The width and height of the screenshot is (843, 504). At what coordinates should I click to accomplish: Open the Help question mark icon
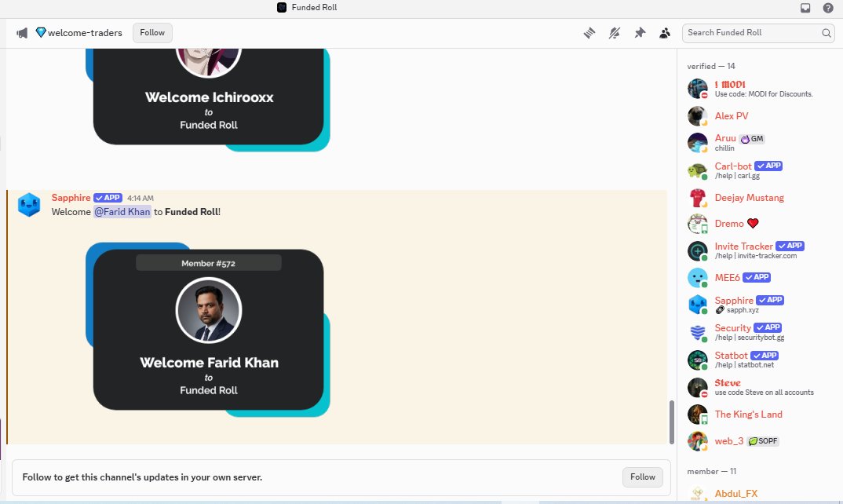[828, 8]
